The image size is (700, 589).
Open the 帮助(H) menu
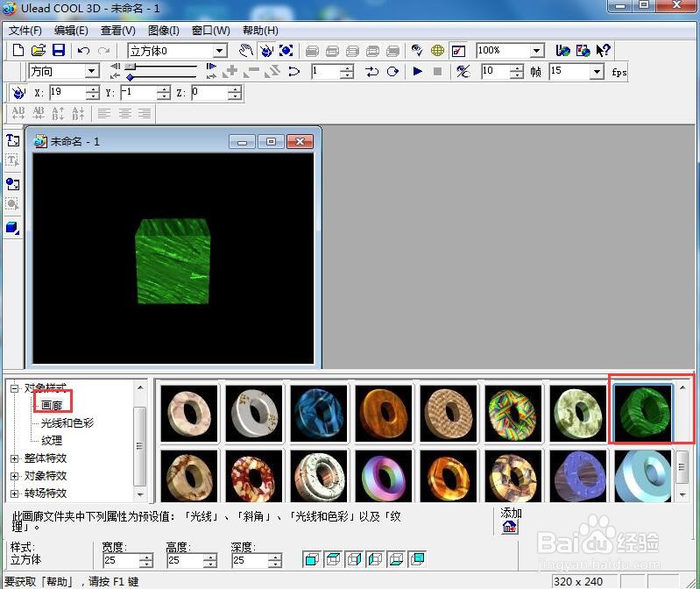(260, 31)
